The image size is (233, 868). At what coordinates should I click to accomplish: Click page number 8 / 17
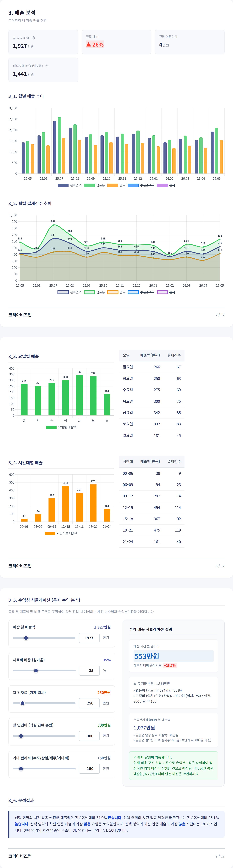220,566
